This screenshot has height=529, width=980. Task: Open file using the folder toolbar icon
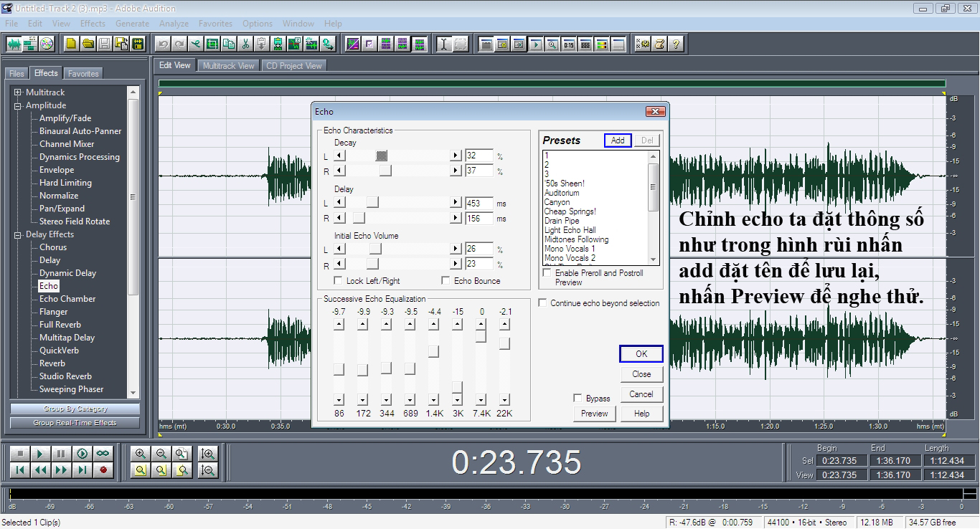tap(88, 44)
